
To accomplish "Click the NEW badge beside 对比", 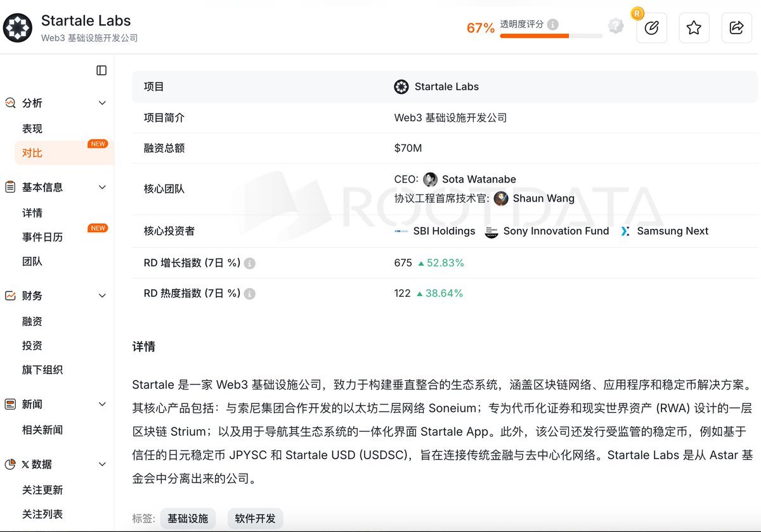I will (98, 144).
